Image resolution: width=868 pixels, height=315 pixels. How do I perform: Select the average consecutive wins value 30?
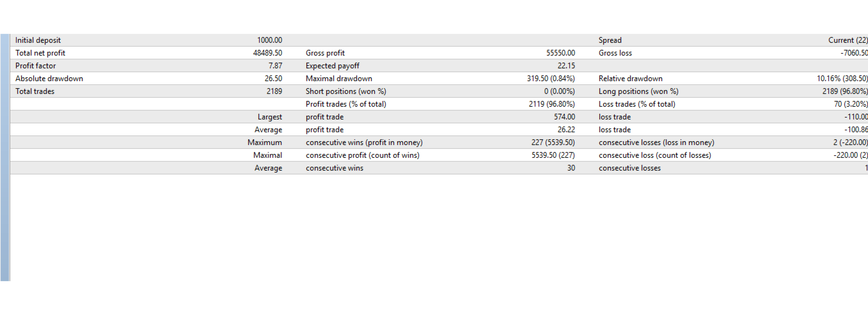(x=570, y=168)
